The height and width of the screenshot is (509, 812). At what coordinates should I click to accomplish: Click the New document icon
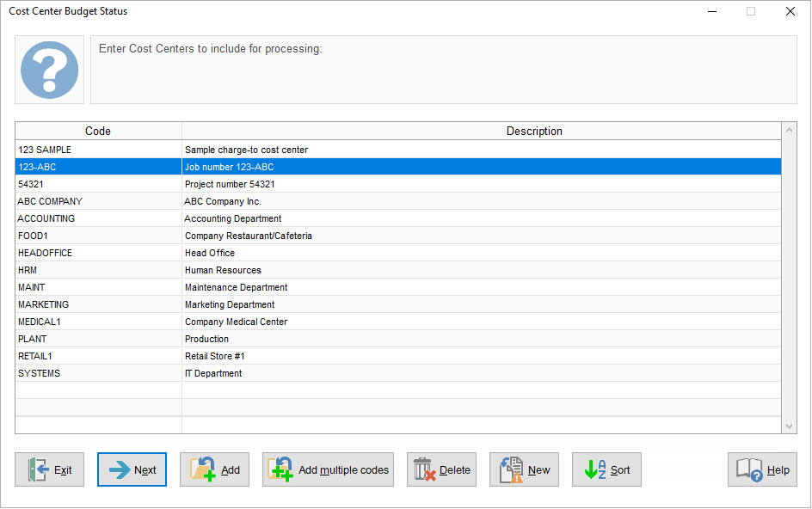pyautogui.click(x=511, y=469)
